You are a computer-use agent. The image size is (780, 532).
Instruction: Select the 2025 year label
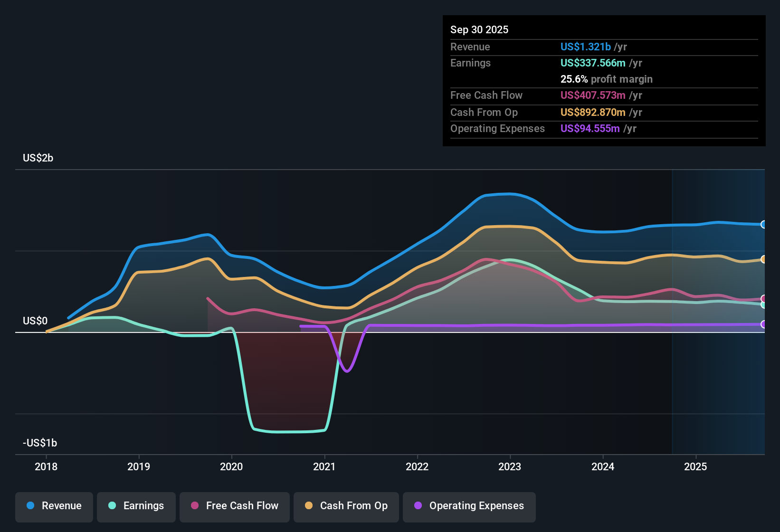pos(695,467)
